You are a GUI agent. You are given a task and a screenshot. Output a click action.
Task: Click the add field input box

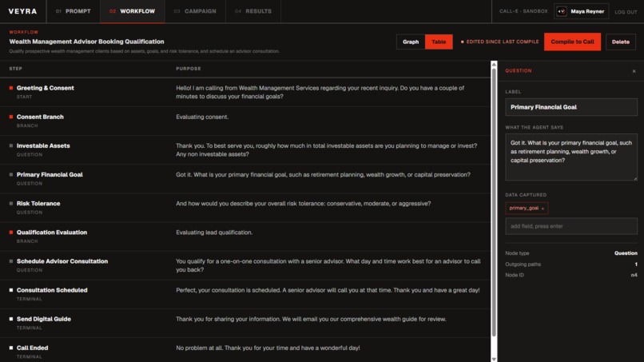[x=571, y=226]
